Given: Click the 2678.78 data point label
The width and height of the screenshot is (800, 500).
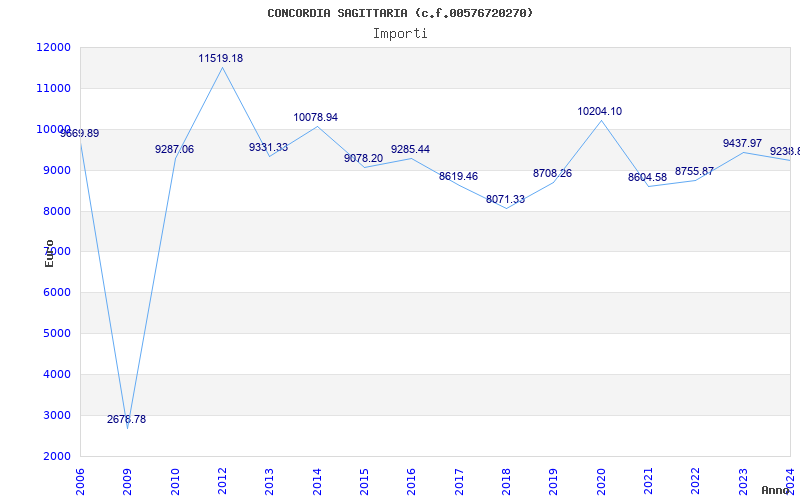Looking at the screenshot, I should [126, 419].
